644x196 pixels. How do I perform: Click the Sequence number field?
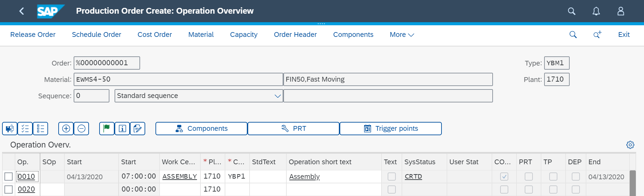pyautogui.click(x=91, y=96)
